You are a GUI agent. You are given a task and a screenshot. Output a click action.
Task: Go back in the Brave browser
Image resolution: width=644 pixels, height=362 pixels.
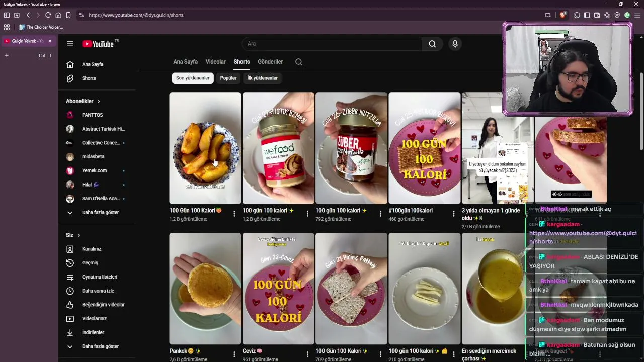pos(28,15)
